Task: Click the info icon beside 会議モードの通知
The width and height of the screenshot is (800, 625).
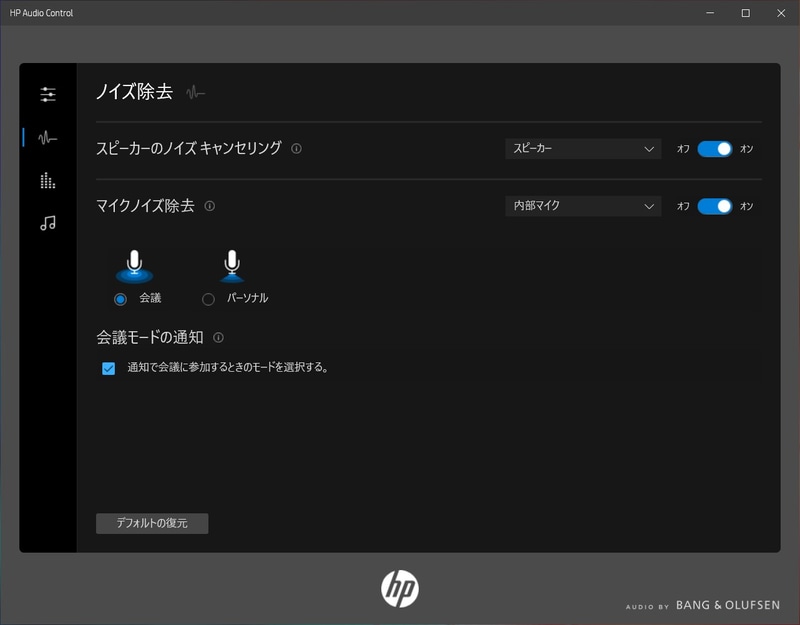Action: pyautogui.click(x=221, y=337)
